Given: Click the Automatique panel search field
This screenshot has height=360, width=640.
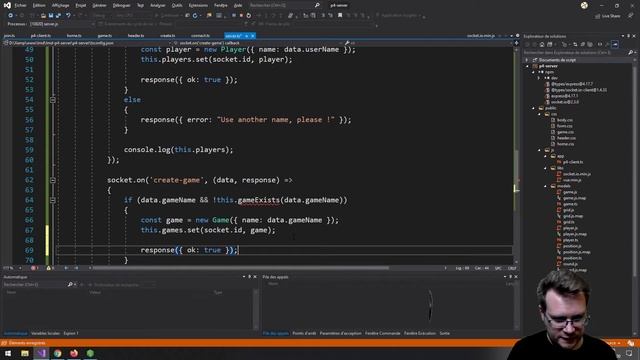Looking at the screenshot, I should click(35, 284).
